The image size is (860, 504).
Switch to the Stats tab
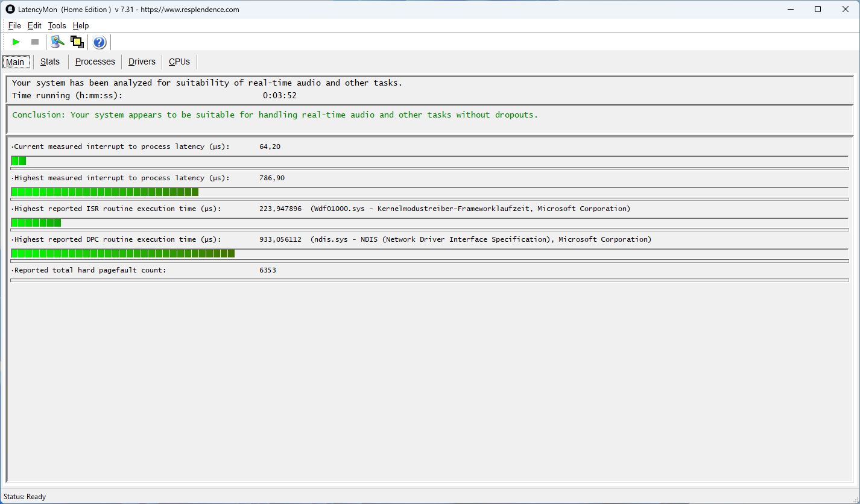50,61
